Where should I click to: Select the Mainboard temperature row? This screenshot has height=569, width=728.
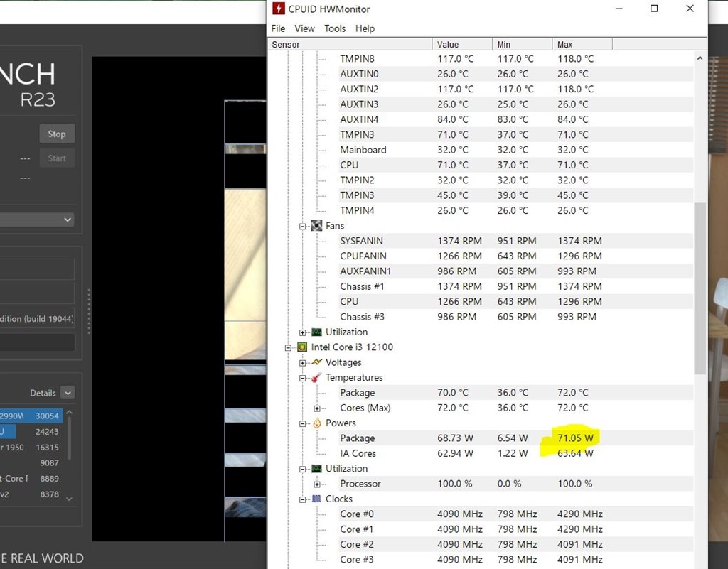click(516, 150)
